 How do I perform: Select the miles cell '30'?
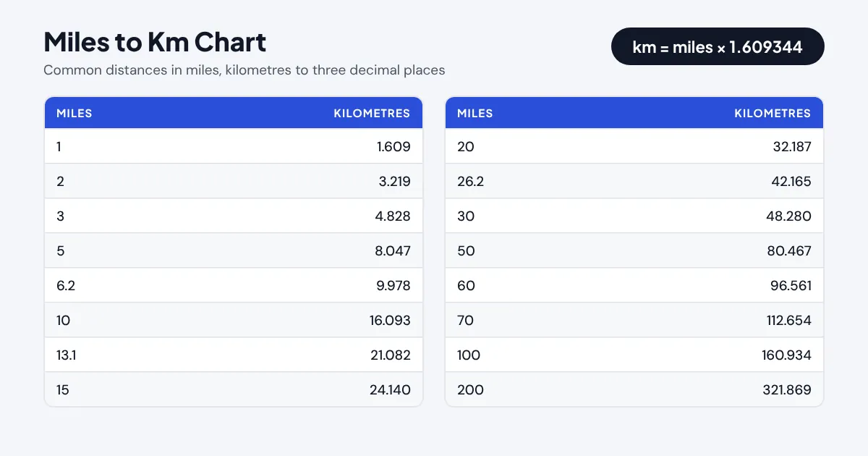[466, 216]
